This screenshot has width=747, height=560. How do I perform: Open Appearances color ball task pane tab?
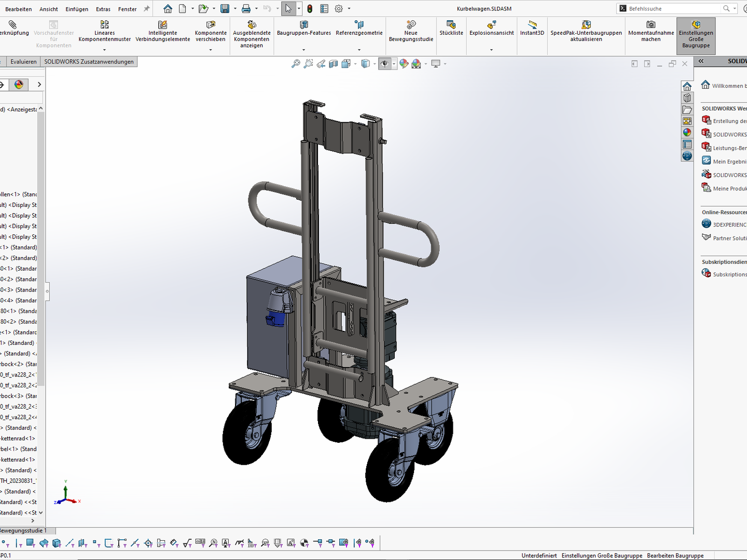pos(687,132)
